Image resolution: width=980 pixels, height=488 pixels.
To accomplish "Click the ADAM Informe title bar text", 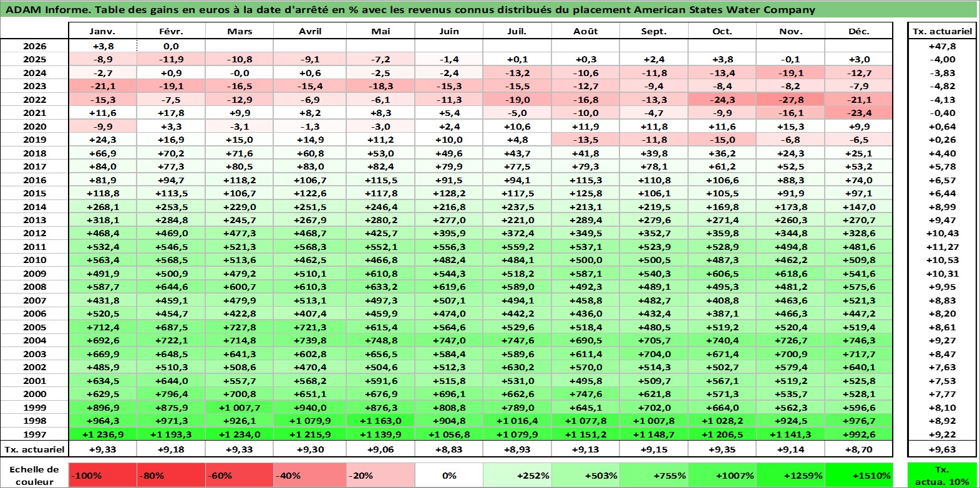I will coord(410,10).
